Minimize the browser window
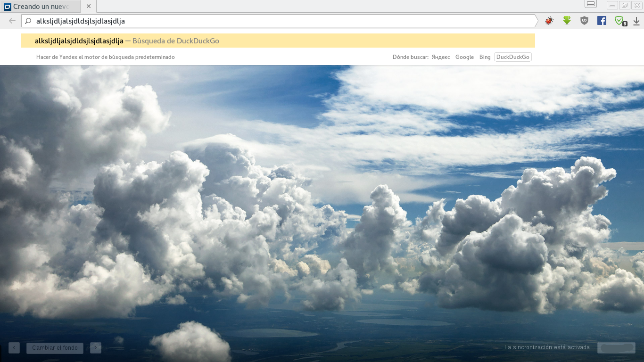The image size is (644, 362). (612, 5)
